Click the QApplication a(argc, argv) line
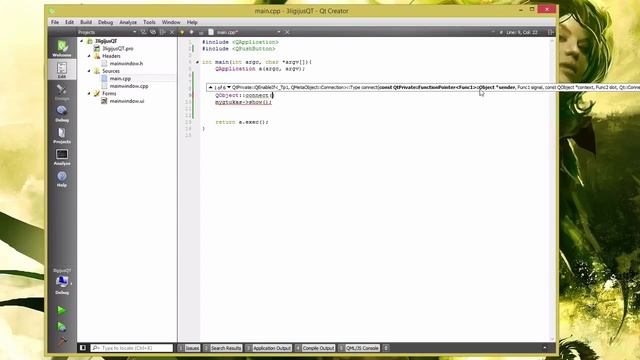Screen dimensions: 640x360 pyautogui.click(x=260, y=69)
